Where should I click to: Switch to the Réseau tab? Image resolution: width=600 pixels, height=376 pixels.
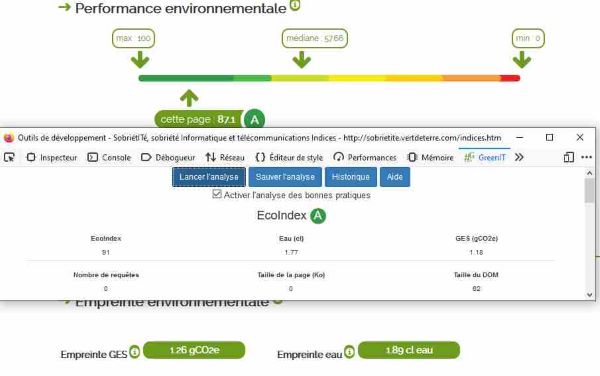tap(225, 158)
